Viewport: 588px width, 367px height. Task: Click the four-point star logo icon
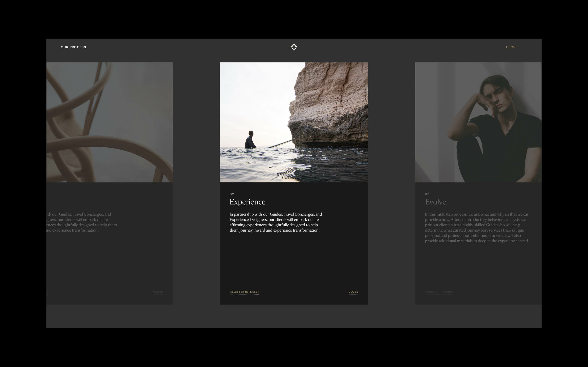[294, 47]
